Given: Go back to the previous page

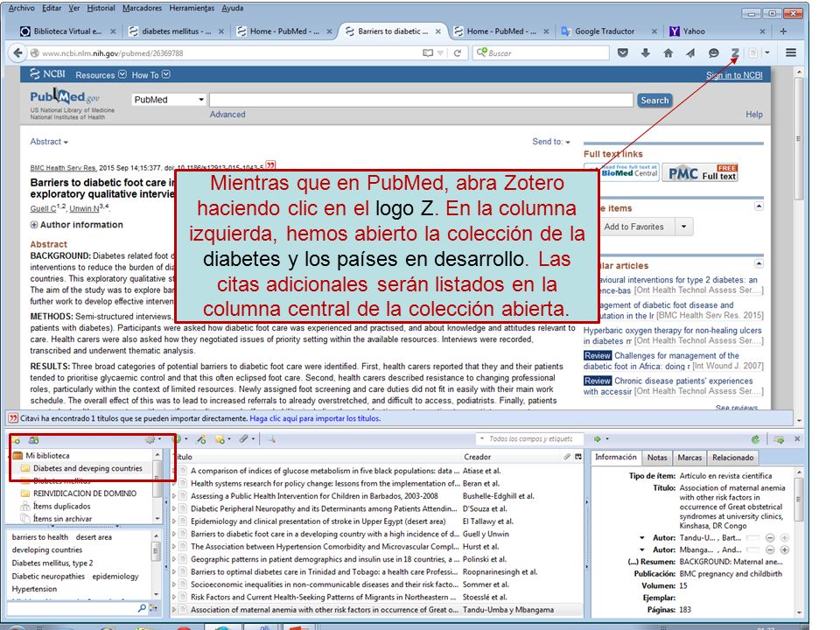Looking at the screenshot, I should tap(17, 53).
